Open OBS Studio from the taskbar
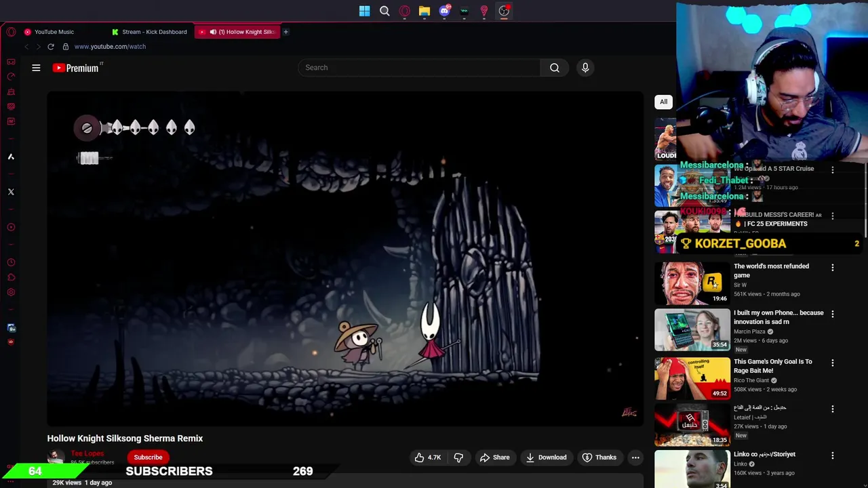The image size is (868, 488). click(x=504, y=11)
